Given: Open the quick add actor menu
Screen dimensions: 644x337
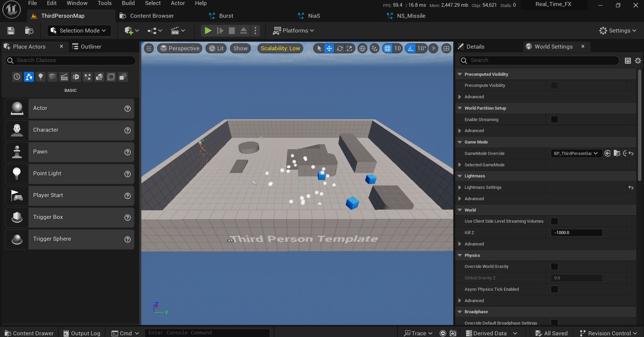Looking at the screenshot, I should coord(132,31).
